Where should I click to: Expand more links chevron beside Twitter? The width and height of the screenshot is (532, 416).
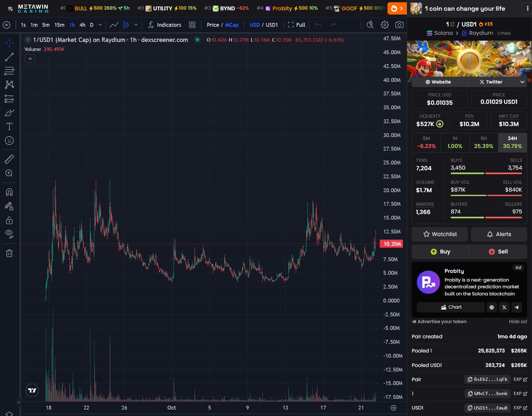(x=522, y=82)
